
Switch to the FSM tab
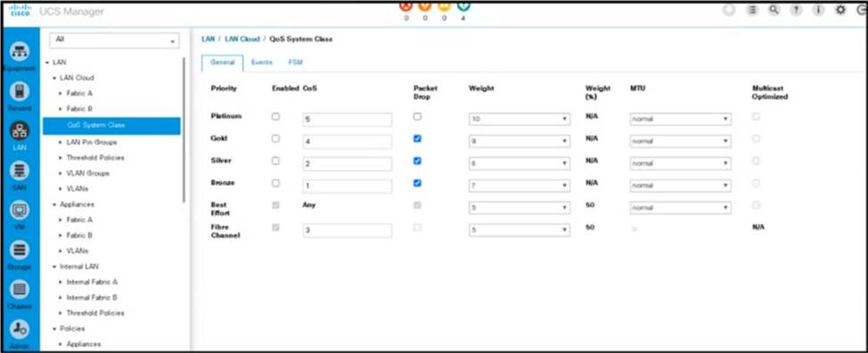(295, 62)
